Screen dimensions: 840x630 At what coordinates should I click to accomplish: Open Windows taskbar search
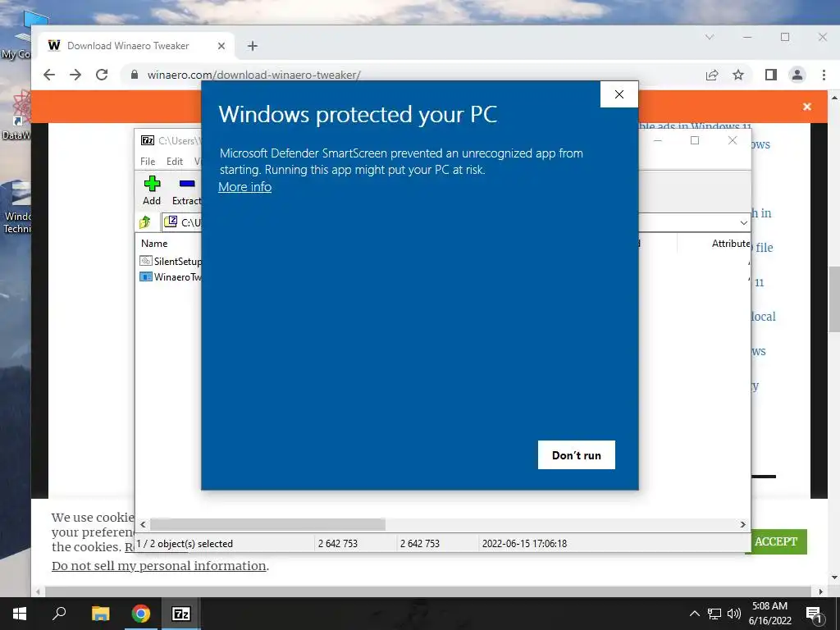point(59,614)
